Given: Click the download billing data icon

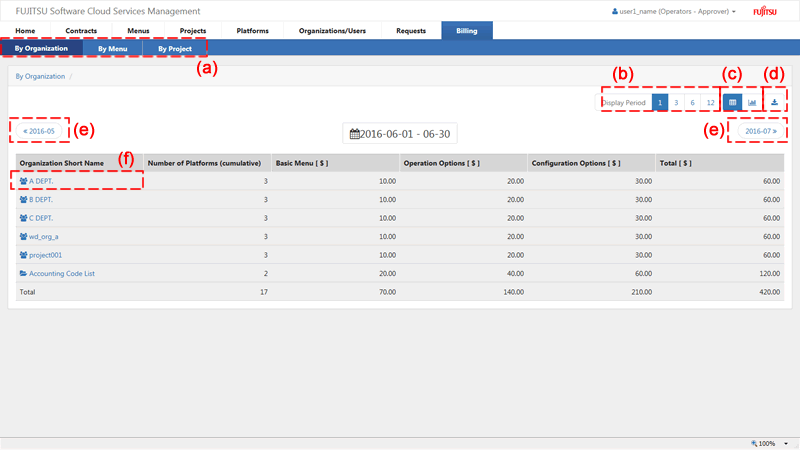Looking at the screenshot, I should pos(774,103).
